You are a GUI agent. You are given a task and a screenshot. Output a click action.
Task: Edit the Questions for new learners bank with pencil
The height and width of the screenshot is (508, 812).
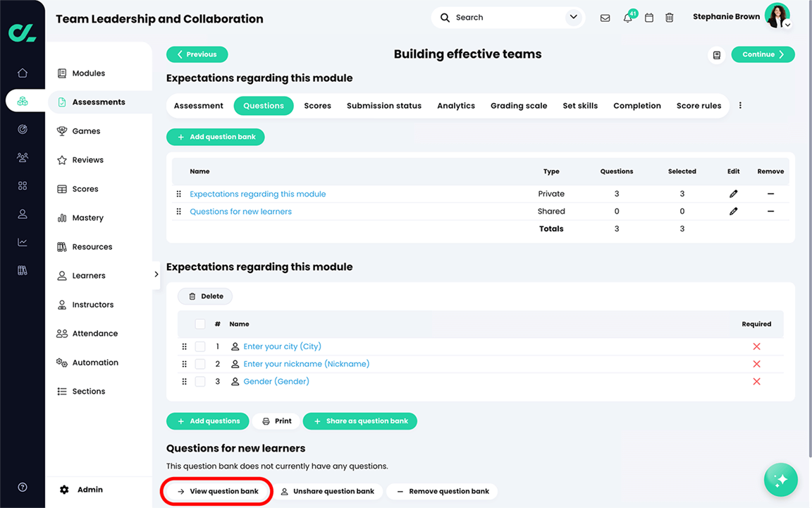point(733,211)
